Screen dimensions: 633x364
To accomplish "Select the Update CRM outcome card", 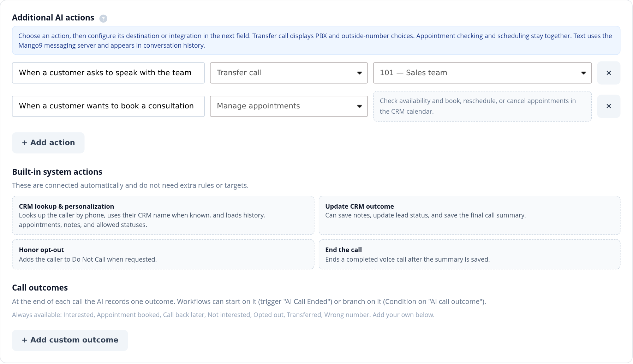I will click(x=470, y=215).
